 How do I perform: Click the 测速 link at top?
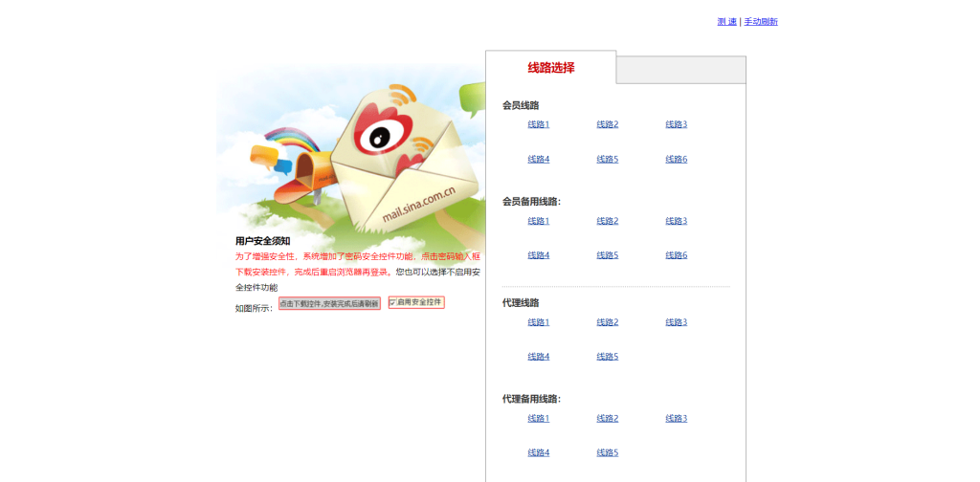coord(727,22)
